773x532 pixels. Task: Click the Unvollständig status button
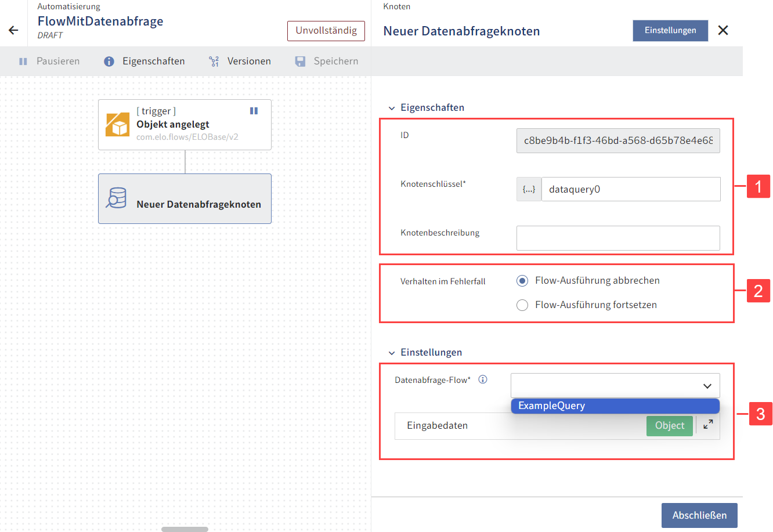[326, 31]
